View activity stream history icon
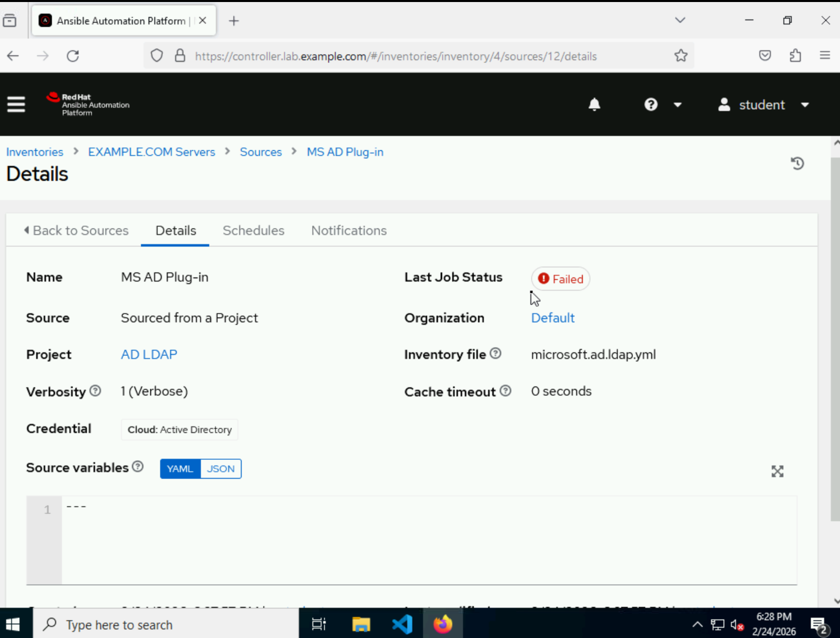Image resolution: width=840 pixels, height=638 pixels. 797,163
